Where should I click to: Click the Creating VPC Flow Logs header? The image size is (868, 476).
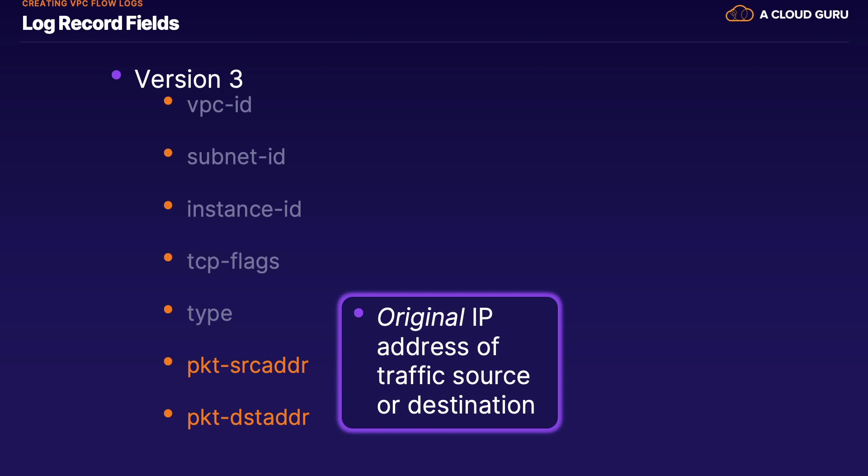point(82,4)
